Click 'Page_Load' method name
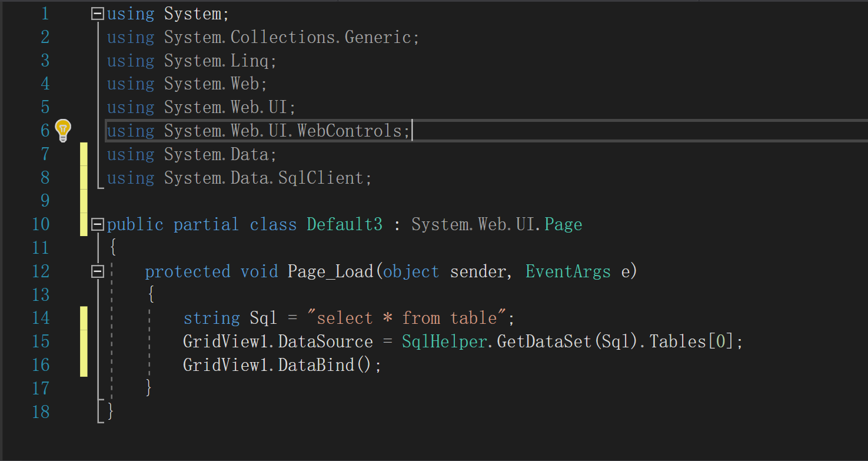Viewport: 868px width, 461px height. [330, 271]
